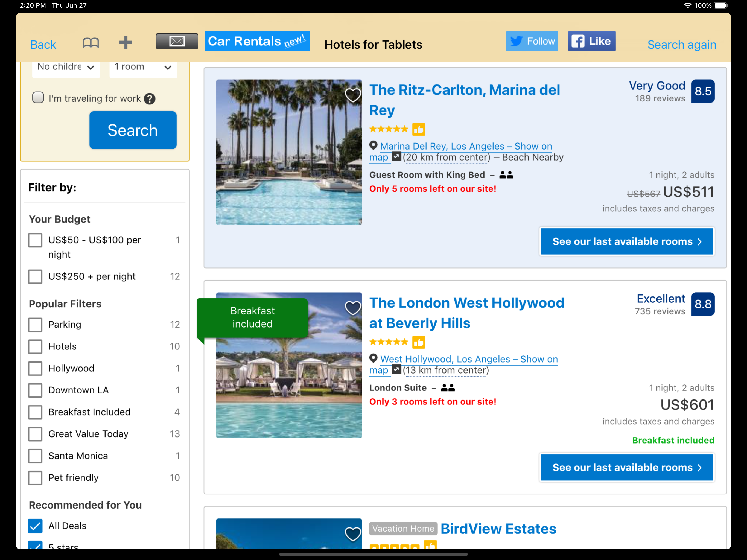
Task: Click Ritz-Carlton location pin icon
Action: coord(373,145)
